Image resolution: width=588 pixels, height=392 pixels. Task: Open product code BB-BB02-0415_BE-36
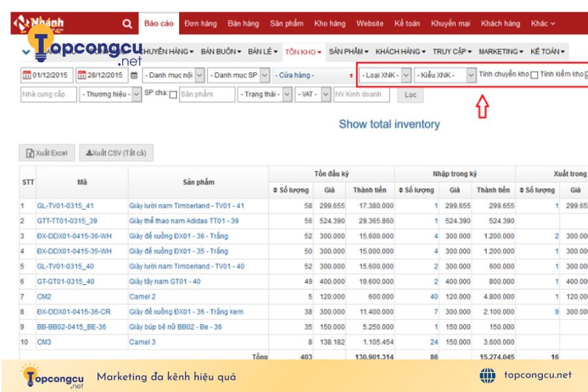(x=71, y=327)
